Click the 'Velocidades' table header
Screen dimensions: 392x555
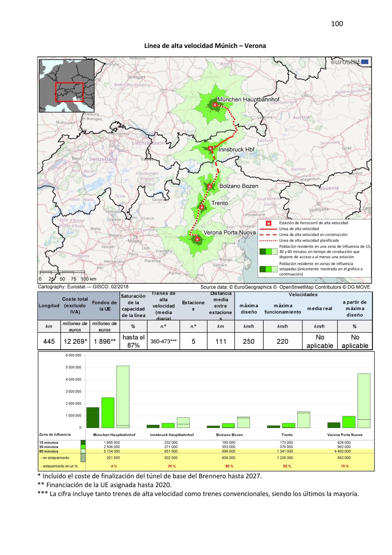[303, 294]
